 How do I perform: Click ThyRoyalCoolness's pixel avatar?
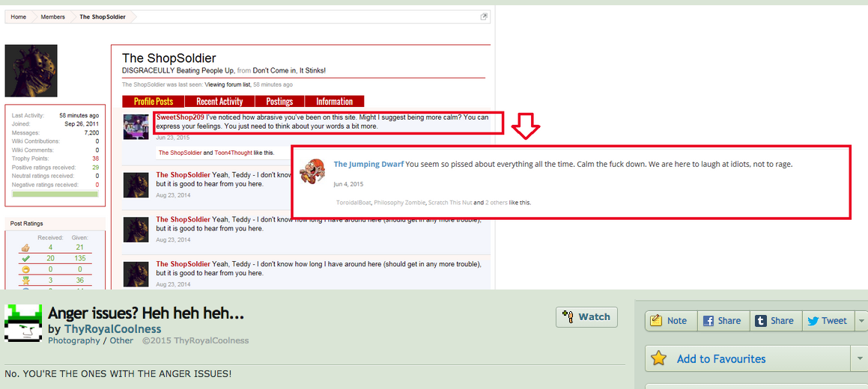click(23, 322)
